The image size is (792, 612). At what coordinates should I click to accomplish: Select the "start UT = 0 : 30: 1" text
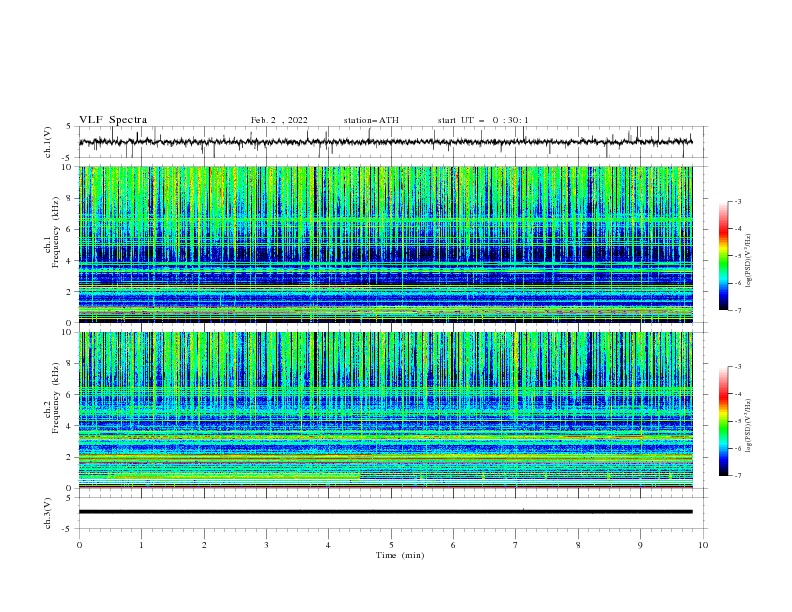(x=483, y=120)
